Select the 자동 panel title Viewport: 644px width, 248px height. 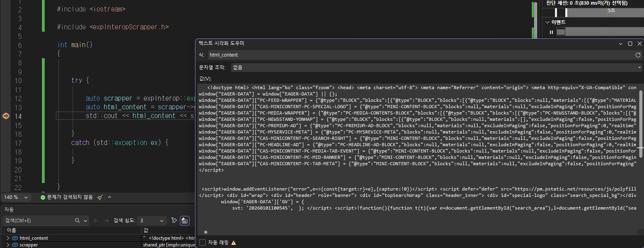point(9,210)
